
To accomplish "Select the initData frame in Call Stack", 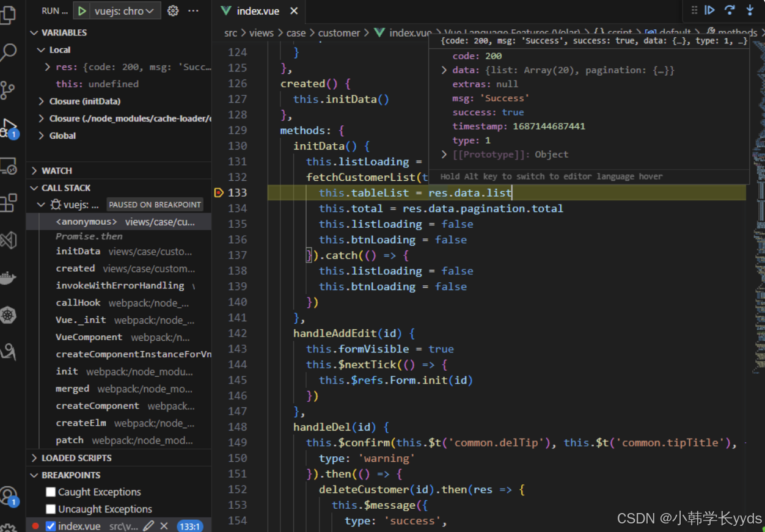I will [x=78, y=251].
